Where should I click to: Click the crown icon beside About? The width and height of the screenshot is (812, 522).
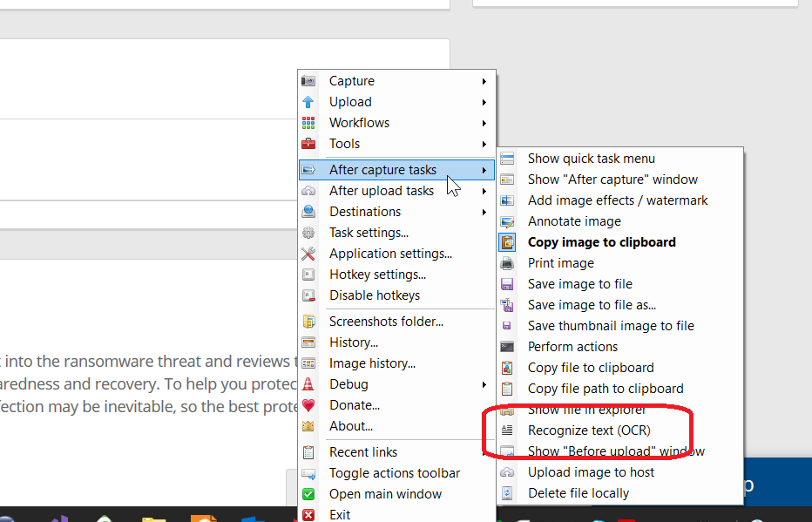(308, 426)
